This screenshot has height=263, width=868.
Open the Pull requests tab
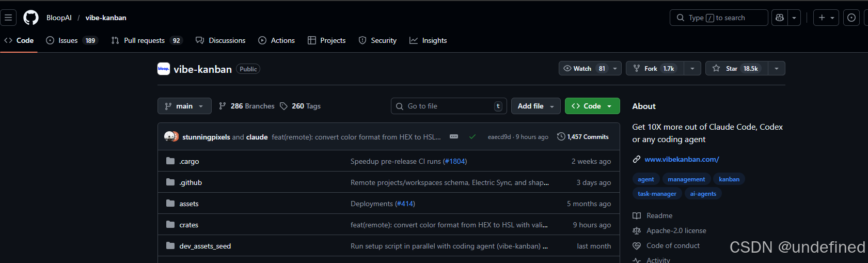tap(147, 40)
